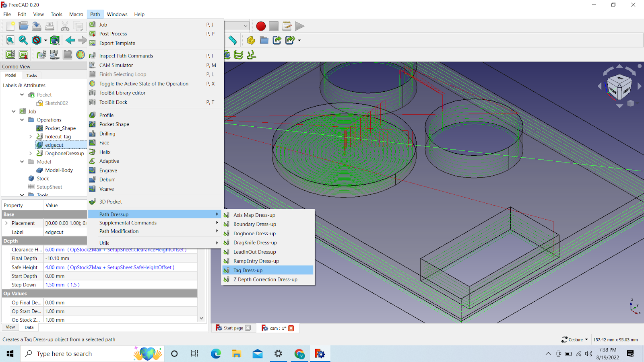
Task: Open workbench selector combo box
Action: [236, 26]
